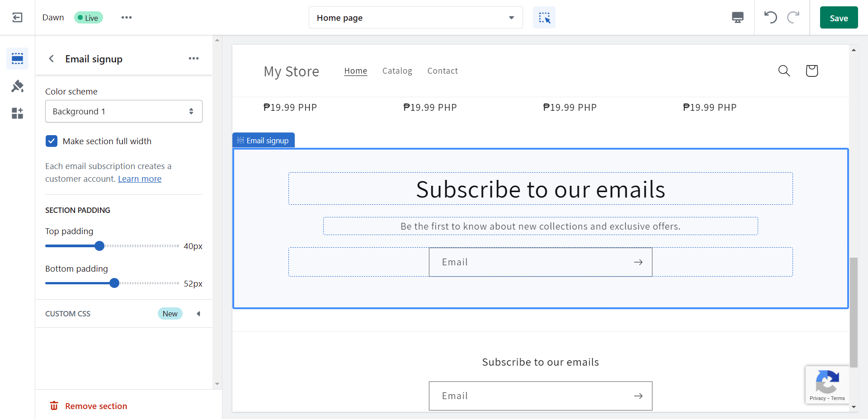This screenshot has width=868, height=419.
Task: Click the Email signup section label tab
Action: [264, 140]
